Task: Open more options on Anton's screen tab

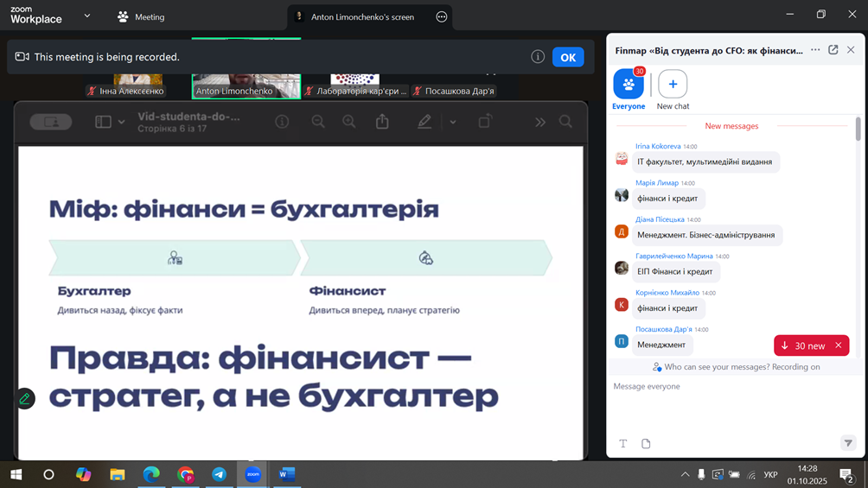Action: (x=442, y=16)
